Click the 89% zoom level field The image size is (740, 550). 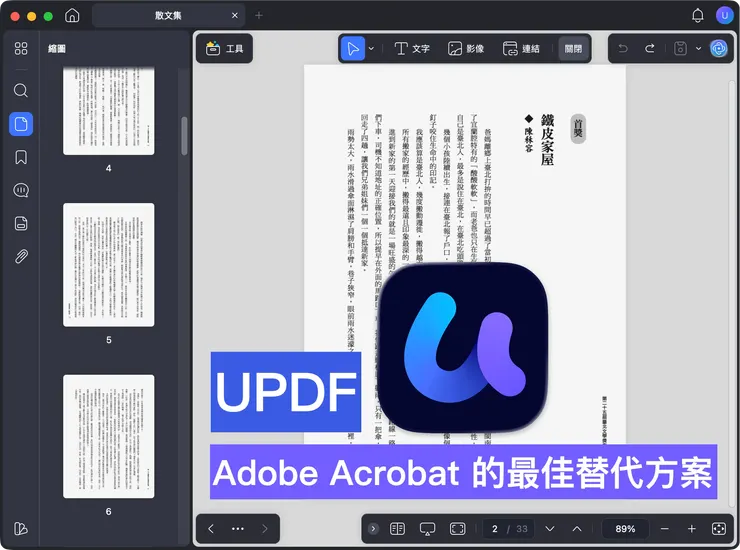(625, 529)
